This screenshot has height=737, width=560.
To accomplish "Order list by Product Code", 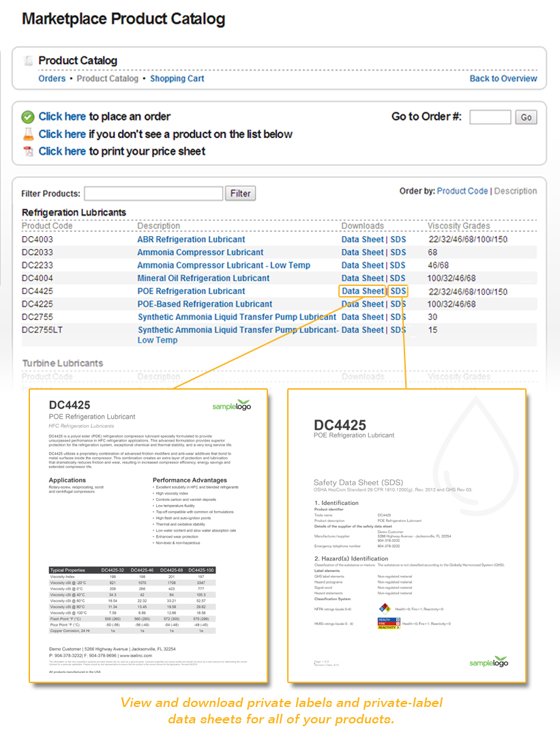I will point(462,191).
